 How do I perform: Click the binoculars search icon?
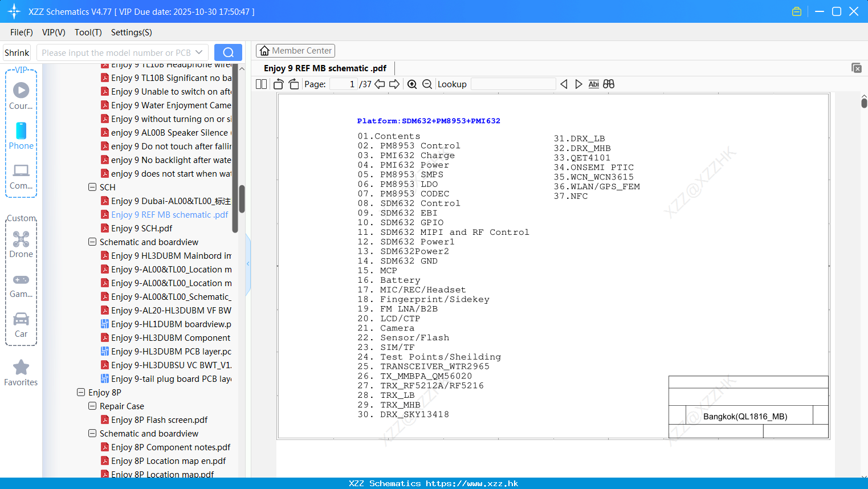click(609, 84)
